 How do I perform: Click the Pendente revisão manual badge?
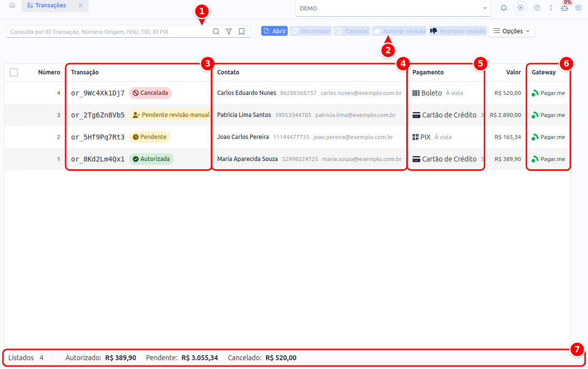[x=170, y=115]
